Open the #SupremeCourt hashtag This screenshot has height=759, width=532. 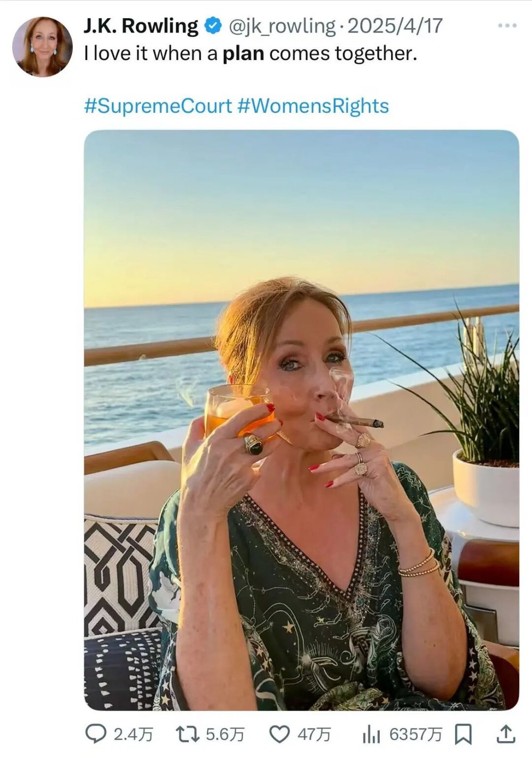(x=158, y=106)
